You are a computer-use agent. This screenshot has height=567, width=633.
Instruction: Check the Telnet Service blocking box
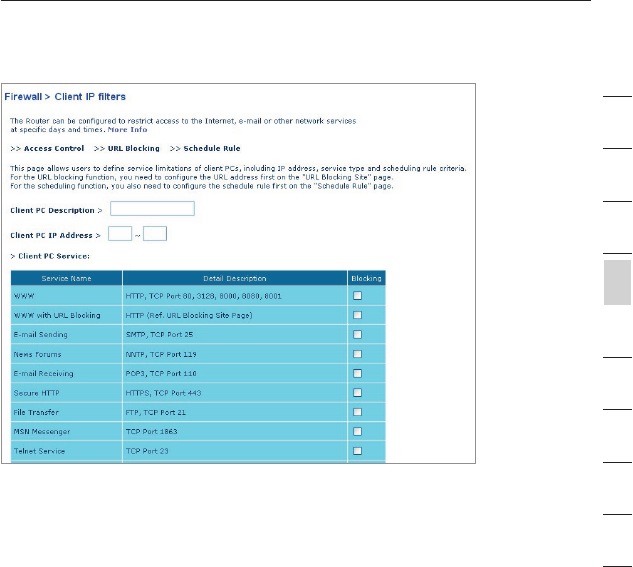tap(357, 451)
